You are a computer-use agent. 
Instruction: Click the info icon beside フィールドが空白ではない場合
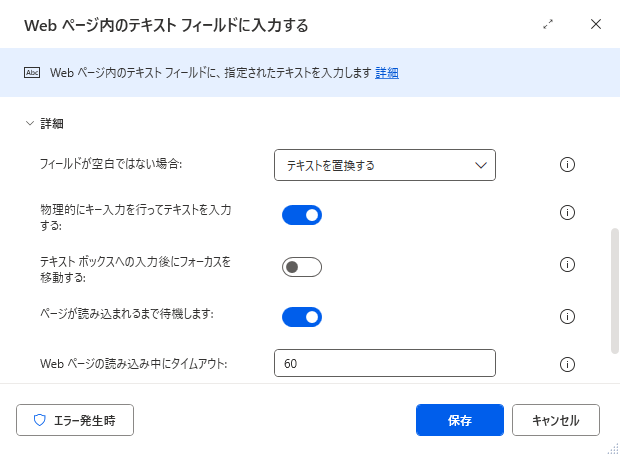pyautogui.click(x=567, y=165)
